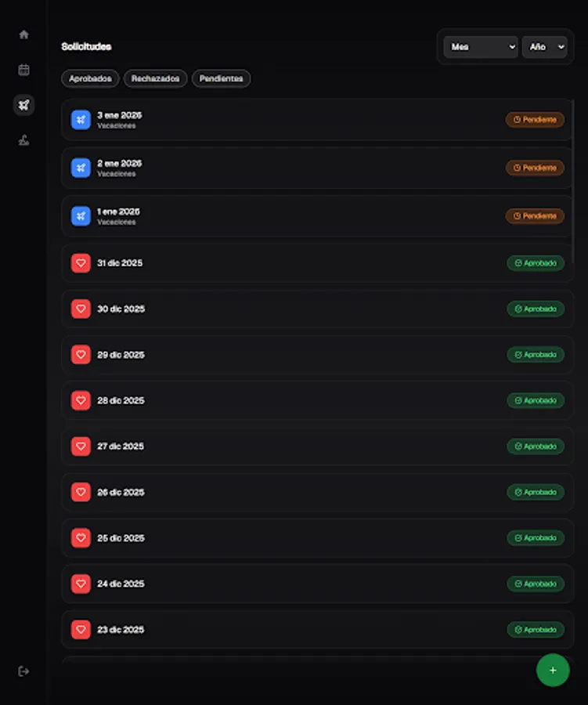Click red heart icon for 24 dic 2025
The image size is (588, 705).
pos(81,584)
